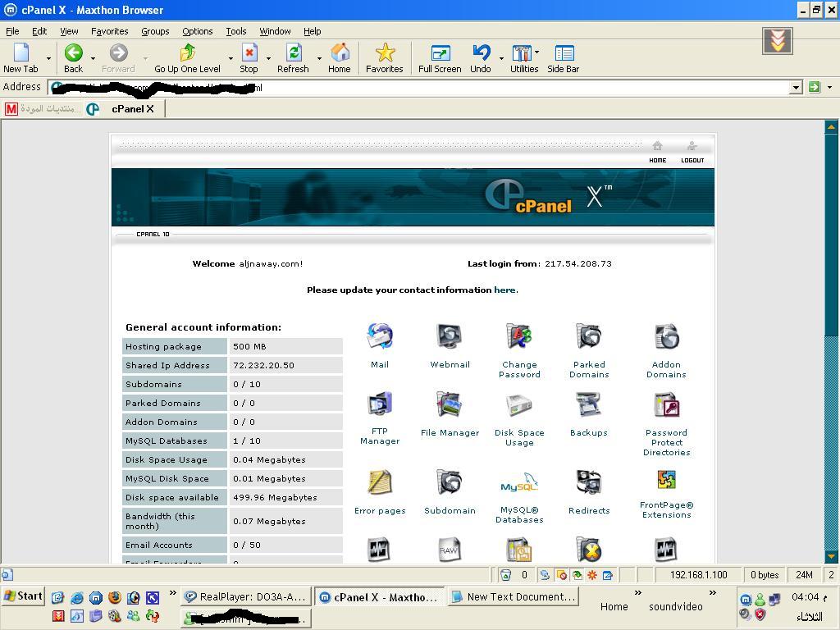This screenshot has width=840, height=630.
Task: Switch to the cPanel X tab
Action: point(132,108)
